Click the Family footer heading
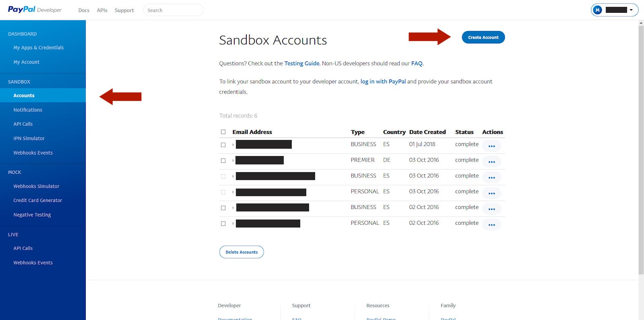This screenshot has width=644, height=320. point(448,306)
